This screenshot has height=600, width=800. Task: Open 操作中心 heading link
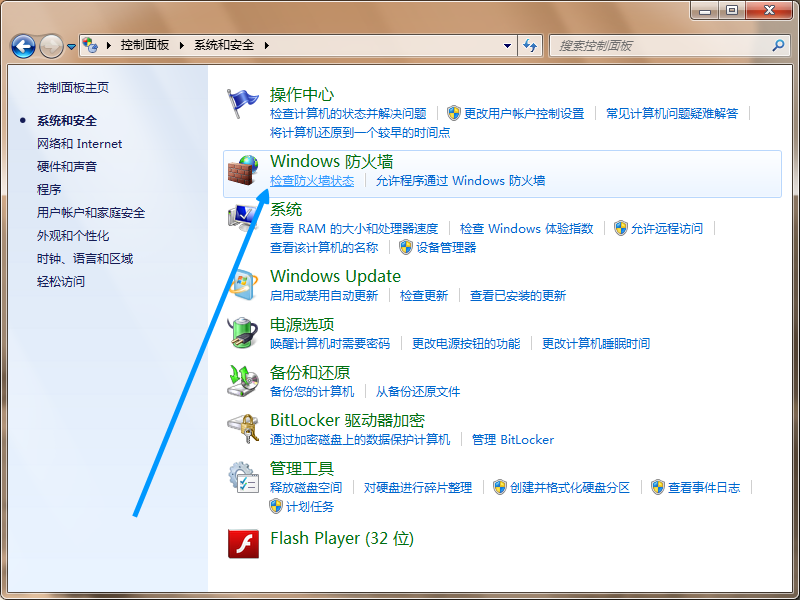pyautogui.click(x=302, y=95)
